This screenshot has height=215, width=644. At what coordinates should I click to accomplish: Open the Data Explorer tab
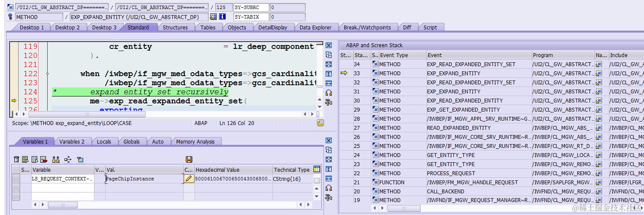point(315,27)
